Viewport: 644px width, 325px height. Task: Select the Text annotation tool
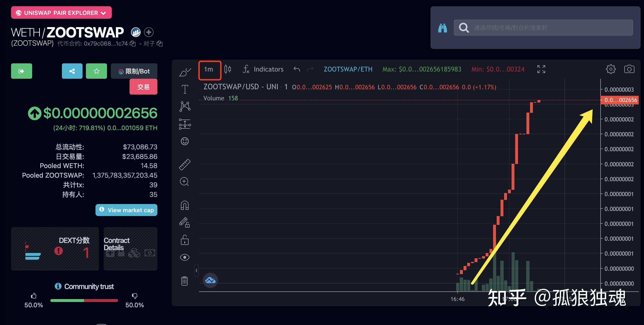click(x=185, y=89)
